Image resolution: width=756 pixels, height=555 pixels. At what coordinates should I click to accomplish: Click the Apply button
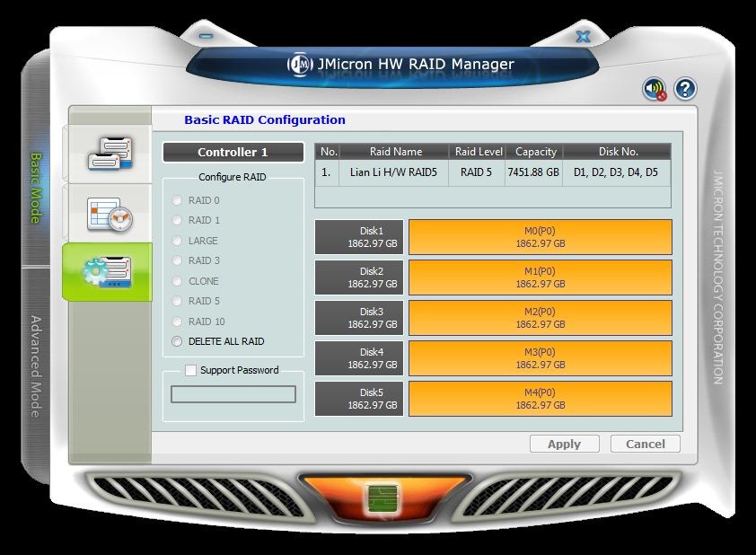[x=564, y=445]
